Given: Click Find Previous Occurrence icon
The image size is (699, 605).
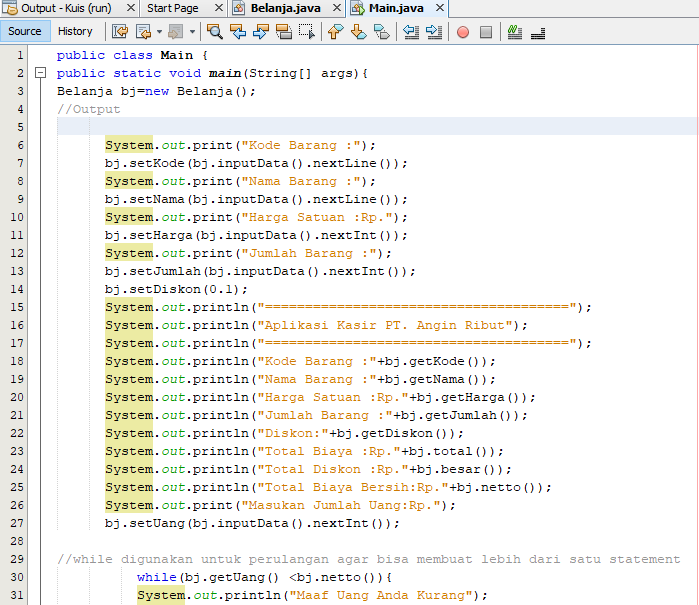Looking at the screenshot, I should (238, 32).
